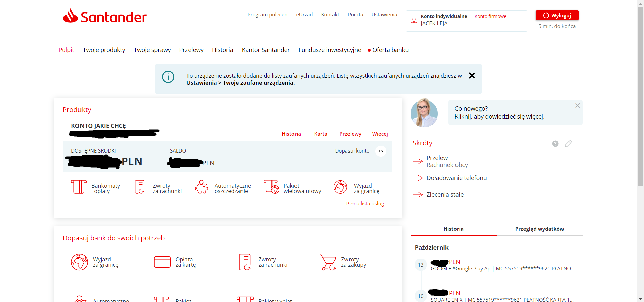644x302 pixels.
Task: Click the arrow icon next to Przelew shortcut
Action: pyautogui.click(x=418, y=161)
